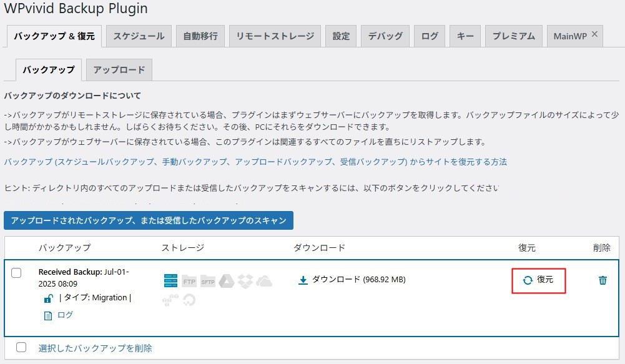Image resolution: width=625 pixels, height=364 pixels.
Task: Click the ダウンロード (968.92 MB) link
Action: (359, 280)
